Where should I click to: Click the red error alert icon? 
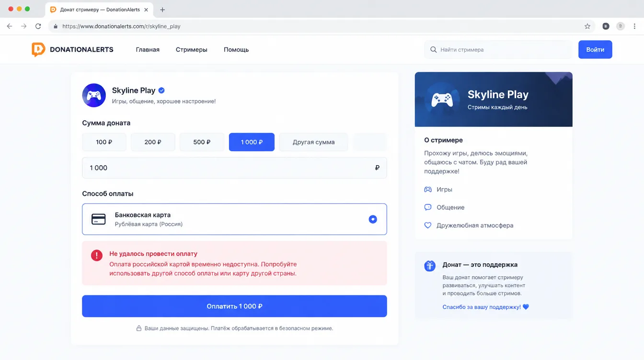(97, 255)
